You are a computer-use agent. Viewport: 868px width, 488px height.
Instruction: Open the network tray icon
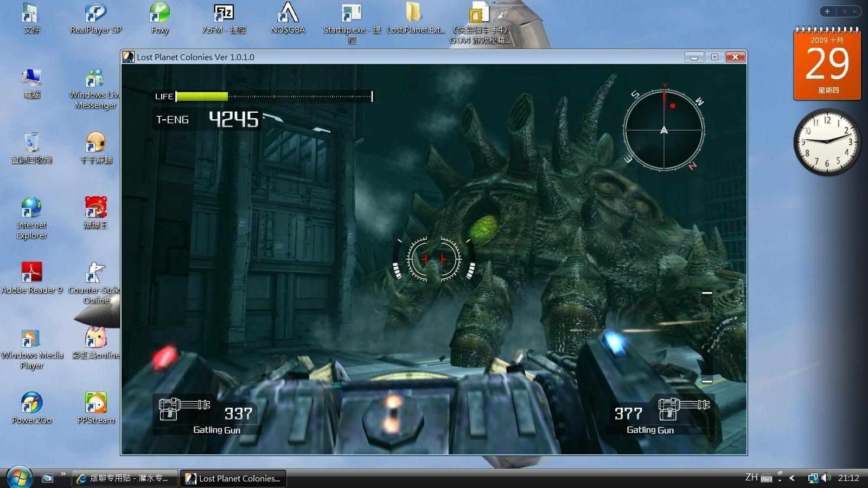(813, 478)
